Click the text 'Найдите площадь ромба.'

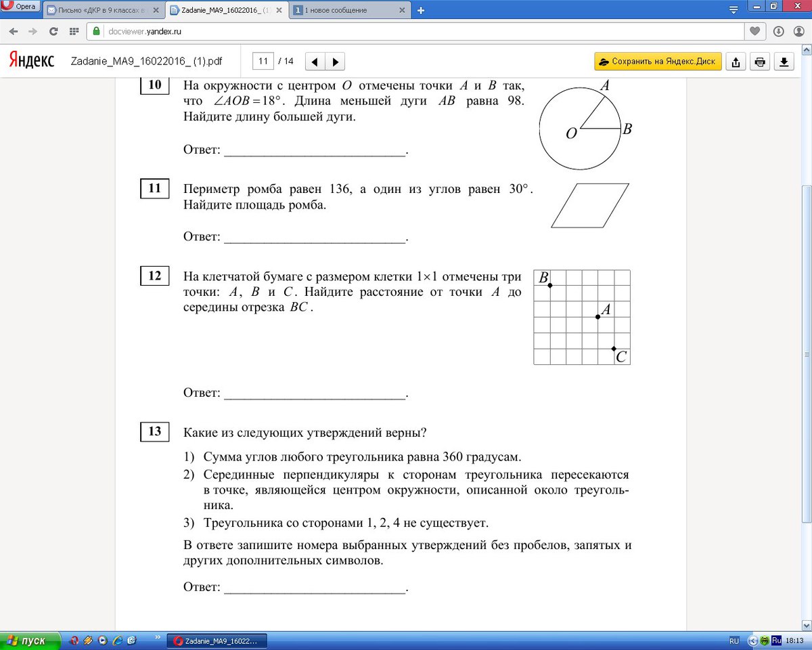254,204
